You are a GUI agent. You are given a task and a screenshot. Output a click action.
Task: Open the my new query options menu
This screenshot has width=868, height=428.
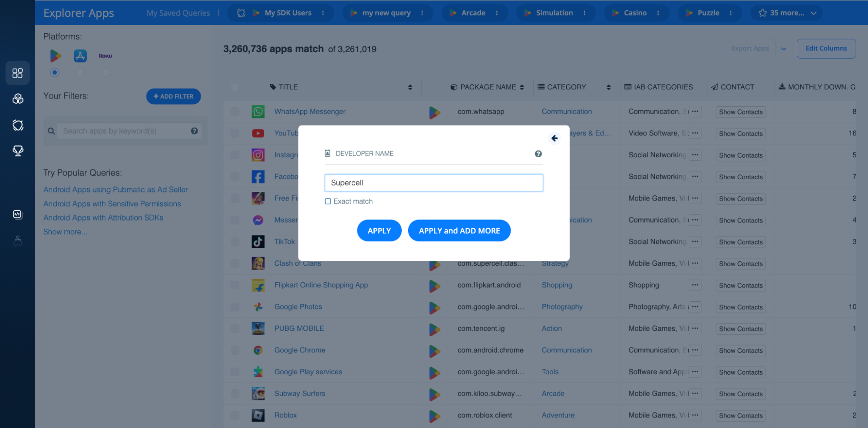422,13
